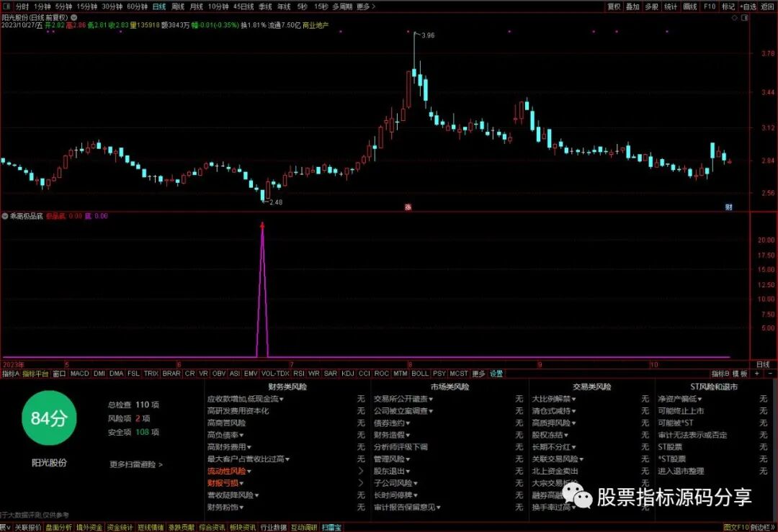Open the 盘面分析 bottom tab
This screenshot has height=532, width=778.
[x=58, y=528]
